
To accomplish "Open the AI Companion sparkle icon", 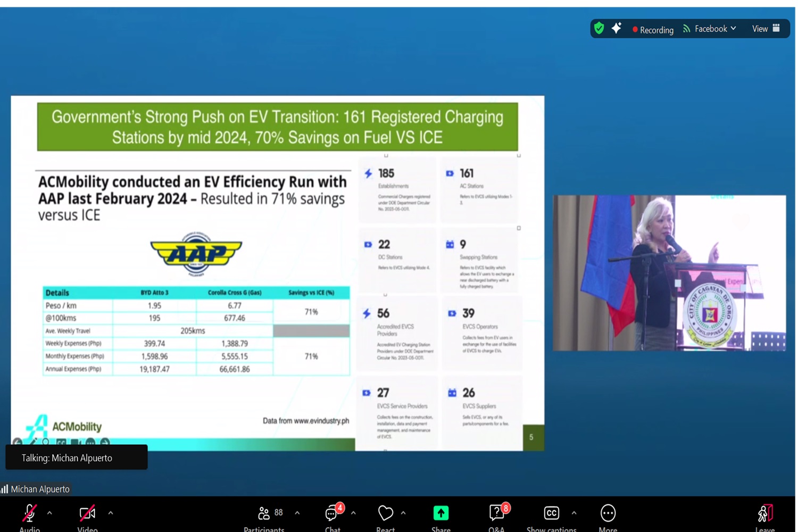I will (617, 28).
